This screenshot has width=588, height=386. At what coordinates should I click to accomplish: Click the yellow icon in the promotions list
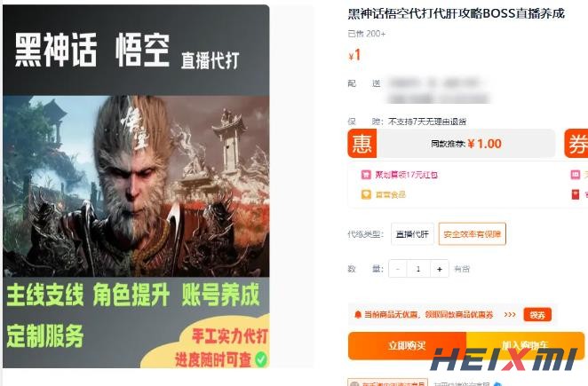[366, 194]
